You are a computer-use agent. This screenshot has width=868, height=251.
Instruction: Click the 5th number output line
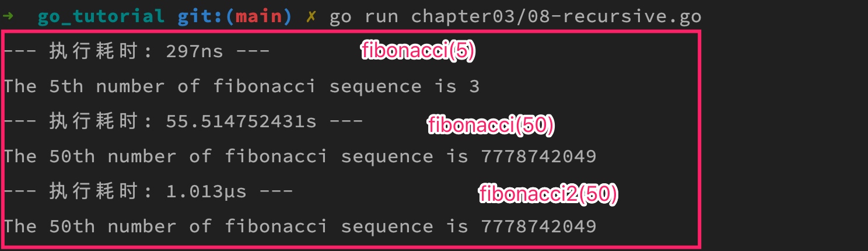point(241,86)
